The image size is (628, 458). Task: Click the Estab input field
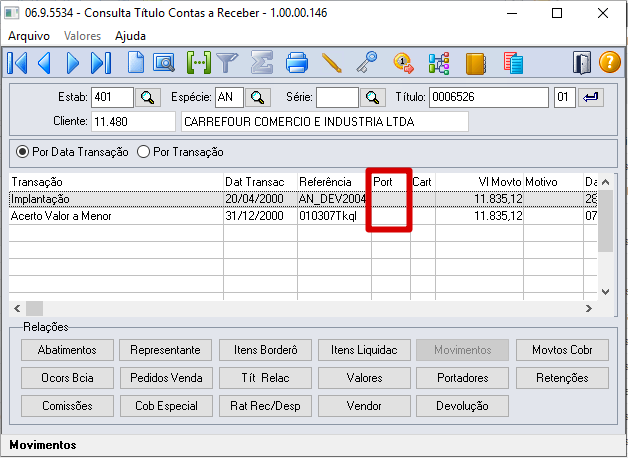112,97
